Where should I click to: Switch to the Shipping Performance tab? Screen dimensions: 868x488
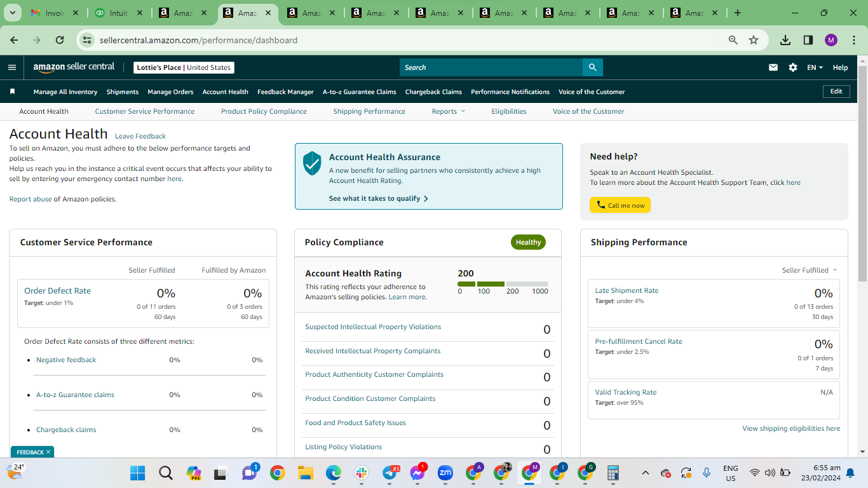369,111
